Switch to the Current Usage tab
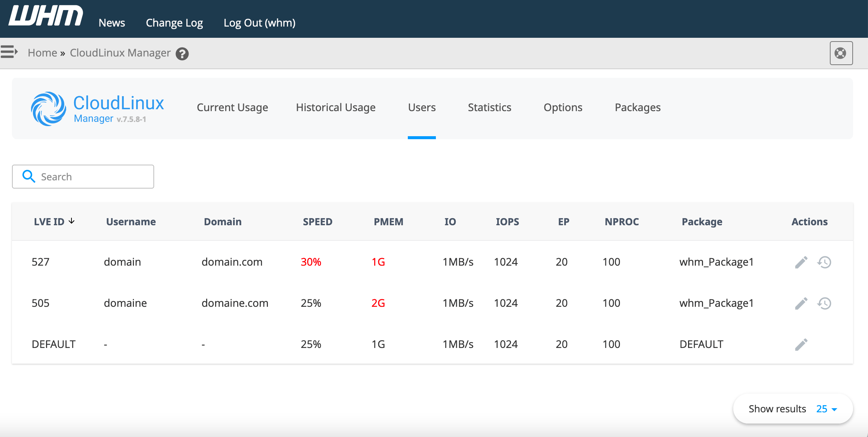Screen dimensions: 868x437 pyautogui.click(x=232, y=108)
